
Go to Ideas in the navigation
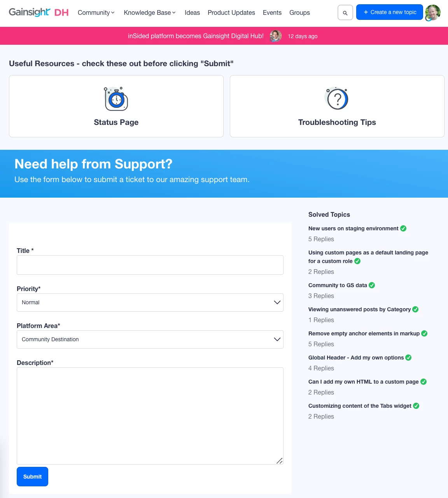pos(192,12)
